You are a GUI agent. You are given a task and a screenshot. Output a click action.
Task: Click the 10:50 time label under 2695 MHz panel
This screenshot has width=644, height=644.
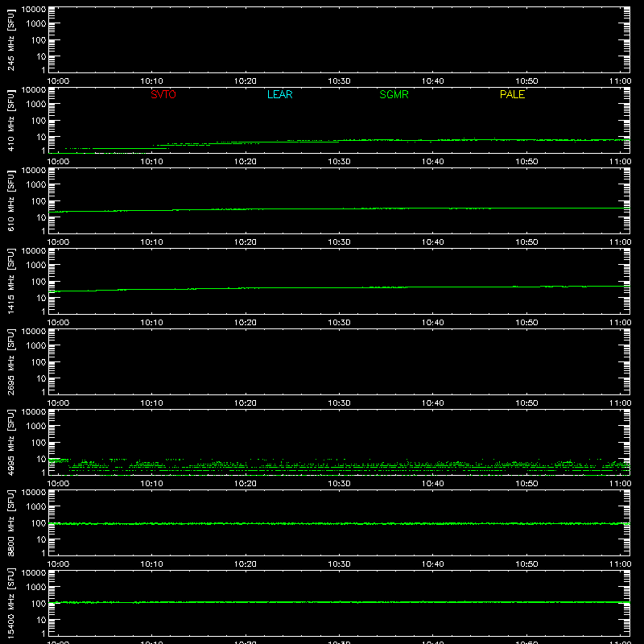[526, 403]
